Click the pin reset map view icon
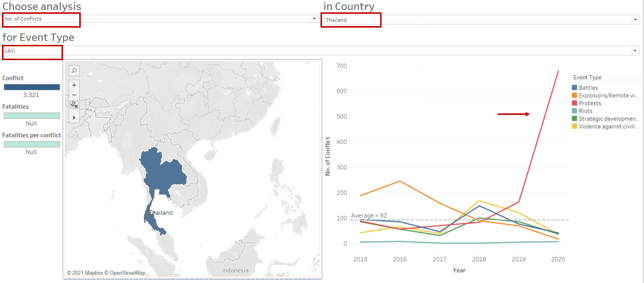 coord(74,105)
